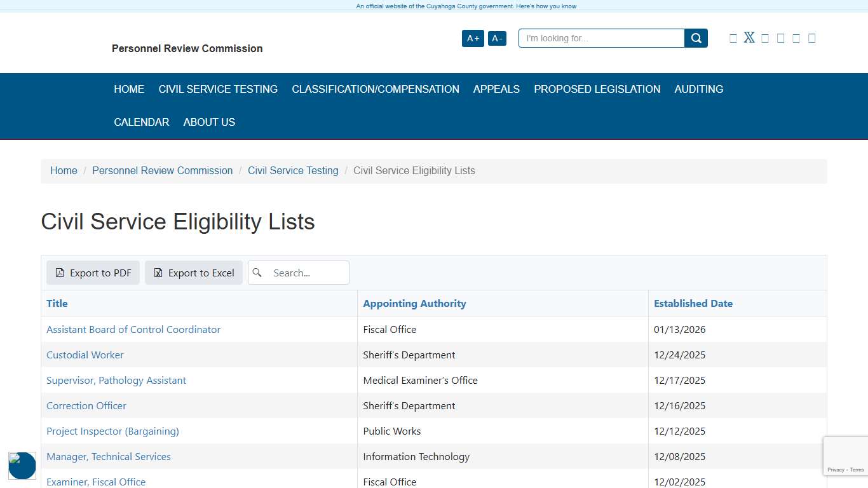
Task: Open the Correction Officer eligibility list
Action: coord(86,405)
